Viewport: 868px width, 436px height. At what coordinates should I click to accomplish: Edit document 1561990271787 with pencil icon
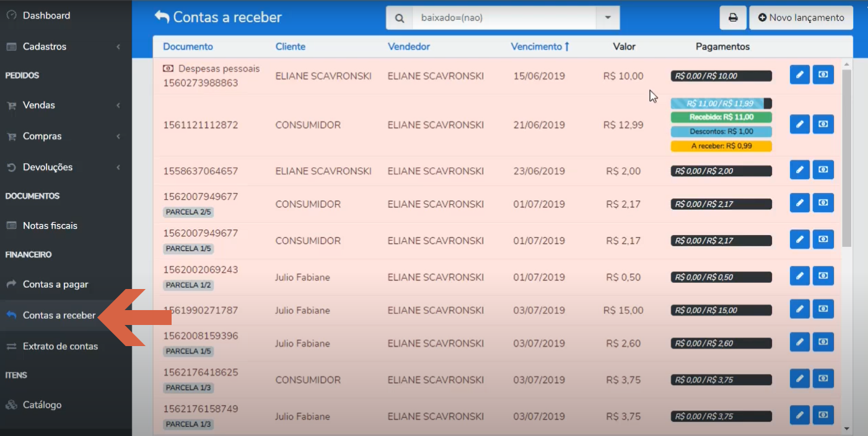point(800,309)
